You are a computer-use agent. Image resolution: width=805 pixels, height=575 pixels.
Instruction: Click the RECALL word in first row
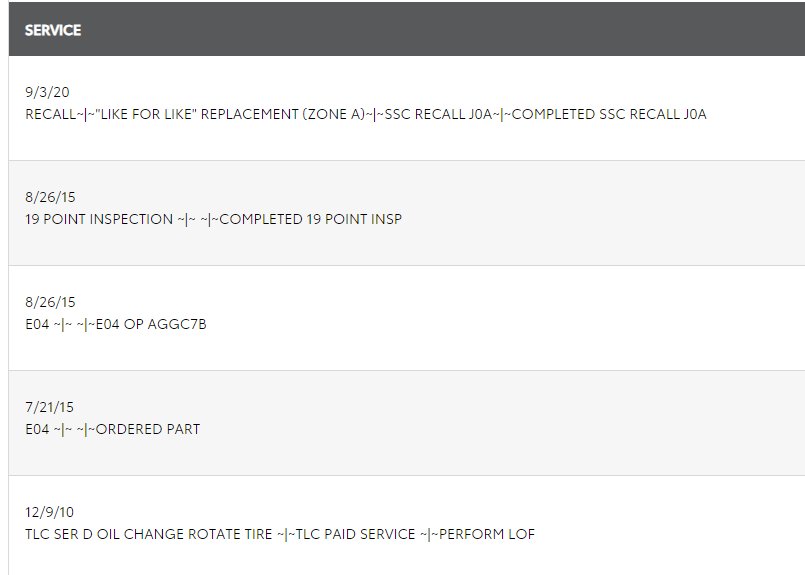click(x=51, y=114)
